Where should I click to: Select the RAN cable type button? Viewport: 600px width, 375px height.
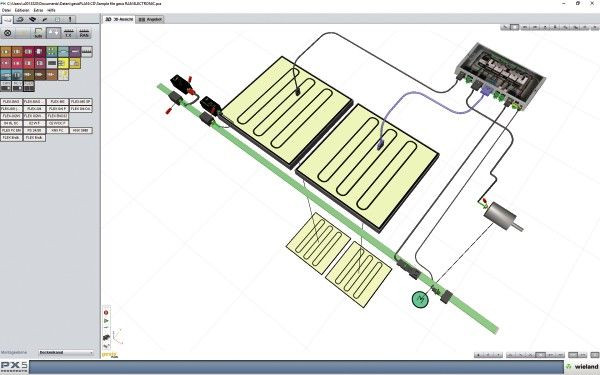84,33
